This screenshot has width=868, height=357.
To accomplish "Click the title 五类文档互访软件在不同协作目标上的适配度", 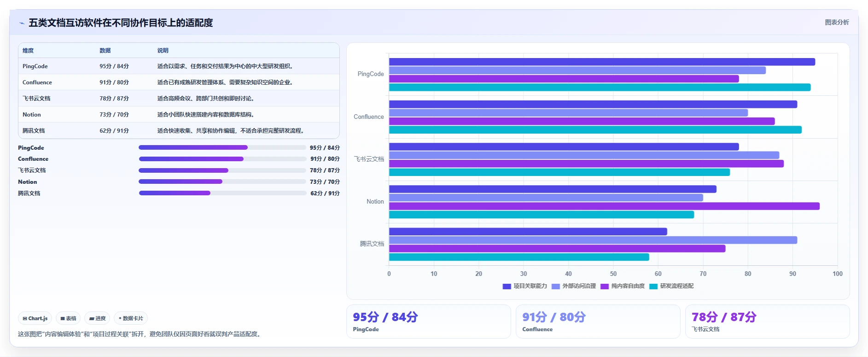I will coord(121,23).
